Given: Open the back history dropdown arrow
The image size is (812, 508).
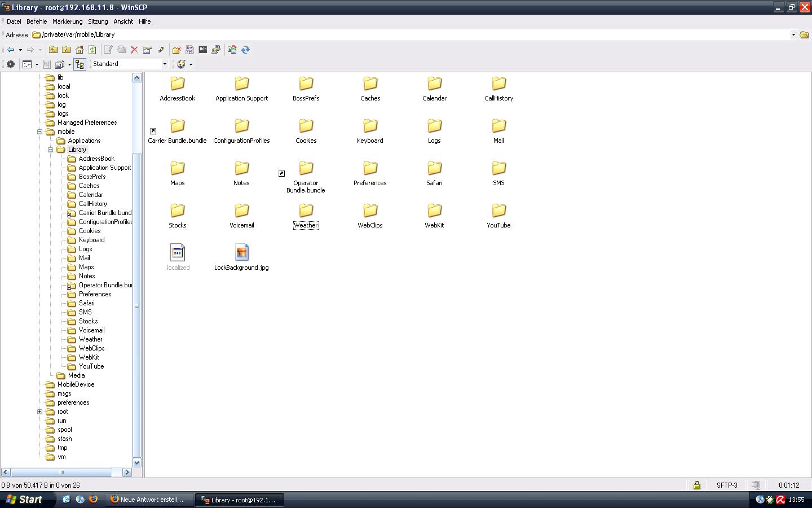Looking at the screenshot, I should pyautogui.click(x=20, y=50).
